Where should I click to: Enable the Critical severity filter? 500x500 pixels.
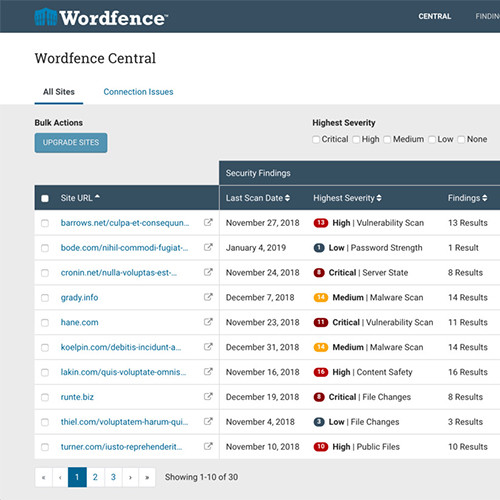point(316,139)
